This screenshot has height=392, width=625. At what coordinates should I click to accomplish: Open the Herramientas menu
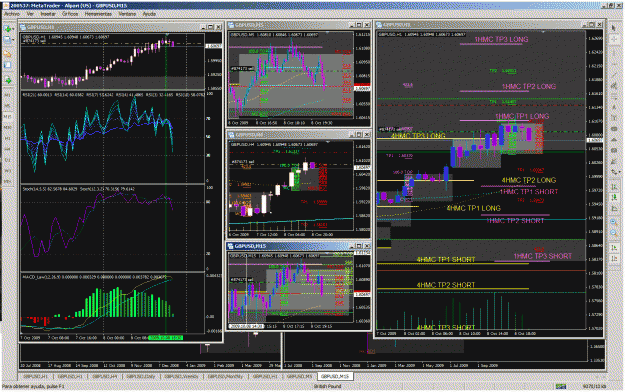pyautogui.click(x=98, y=14)
